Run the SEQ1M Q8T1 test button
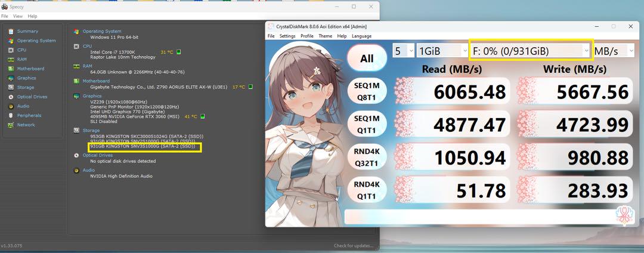 (x=367, y=91)
